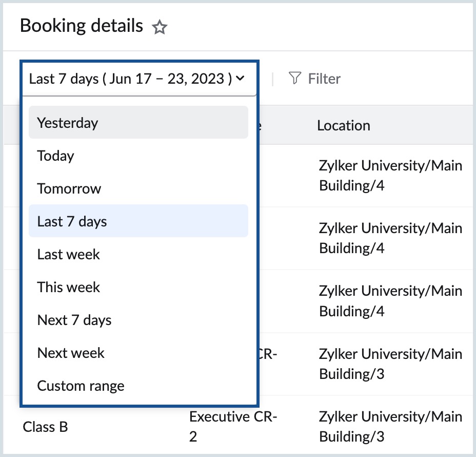Expand the Custom range option
The image size is (476, 457).
coord(81,386)
